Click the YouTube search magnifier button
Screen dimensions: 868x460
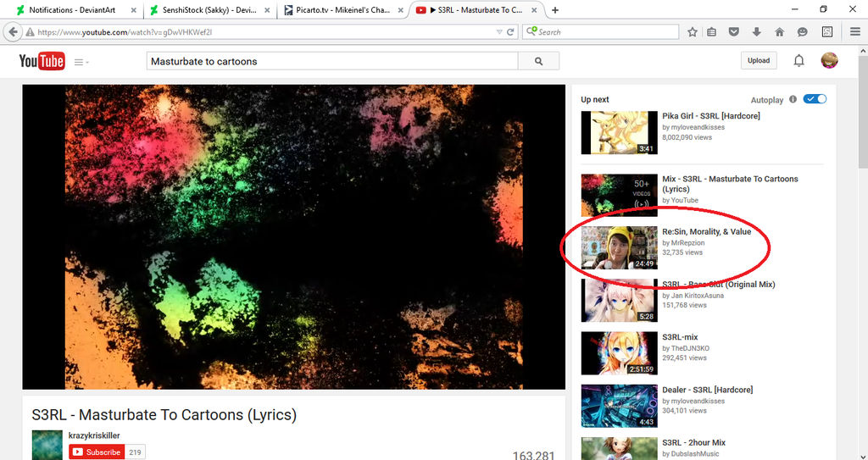[x=538, y=62]
